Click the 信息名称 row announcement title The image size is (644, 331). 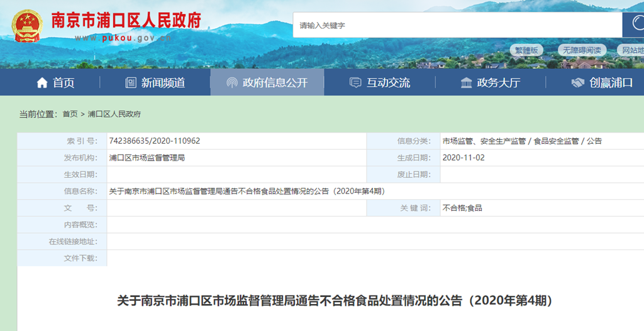(x=247, y=191)
